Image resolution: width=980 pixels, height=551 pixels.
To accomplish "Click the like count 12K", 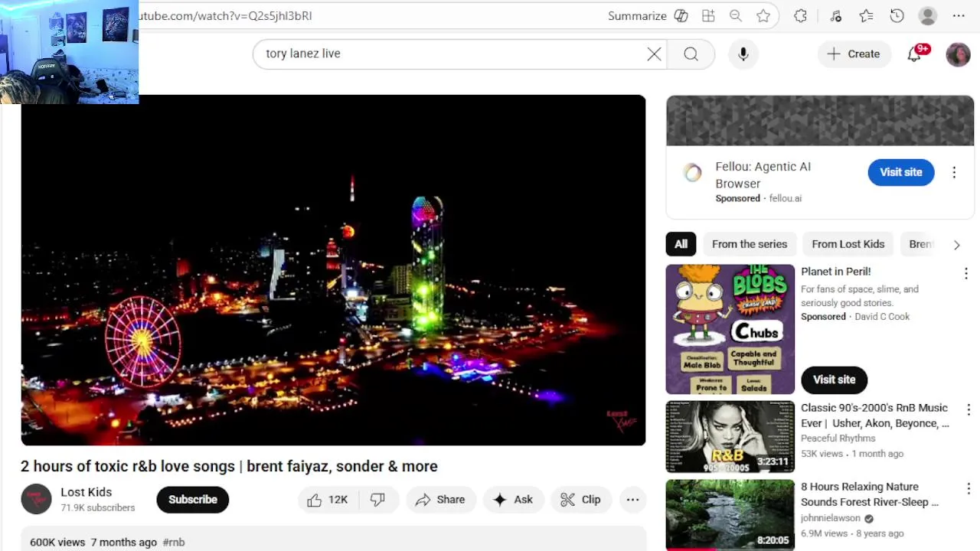I will click(338, 500).
